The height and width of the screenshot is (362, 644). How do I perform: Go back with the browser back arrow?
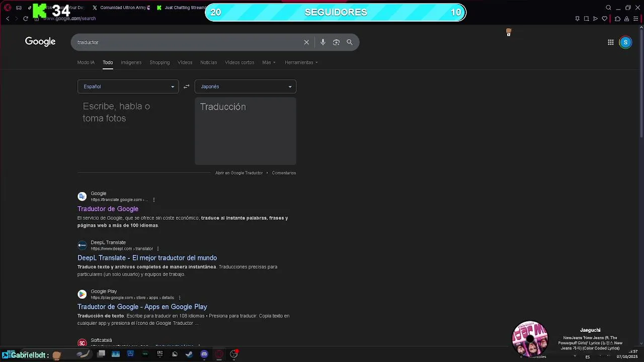click(x=8, y=19)
